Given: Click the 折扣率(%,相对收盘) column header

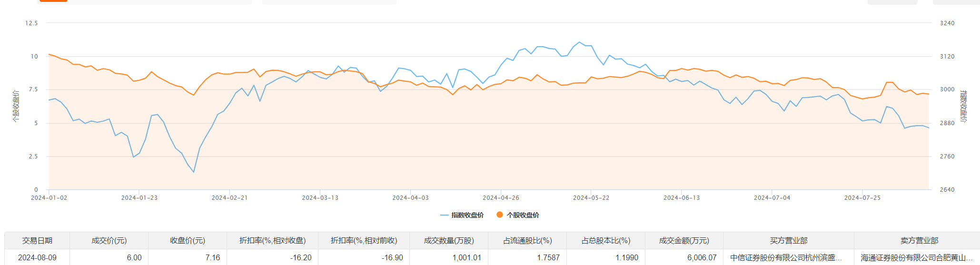Looking at the screenshot, I should [x=272, y=241].
